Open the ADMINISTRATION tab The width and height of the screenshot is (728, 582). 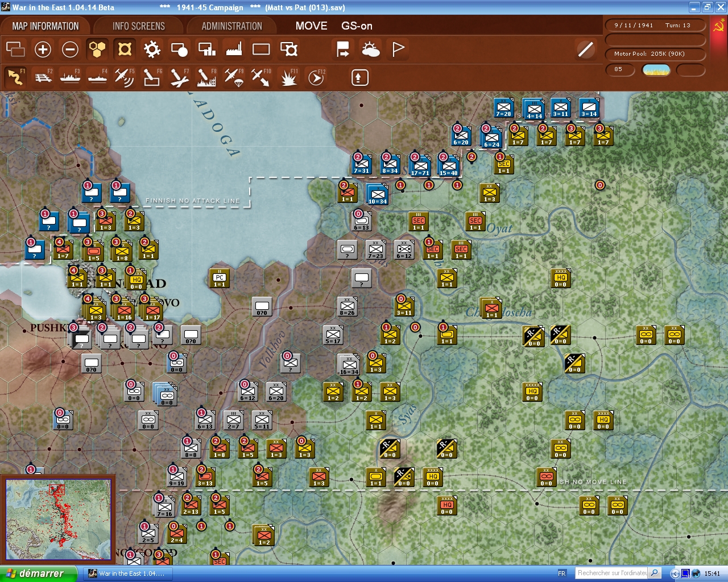click(232, 26)
